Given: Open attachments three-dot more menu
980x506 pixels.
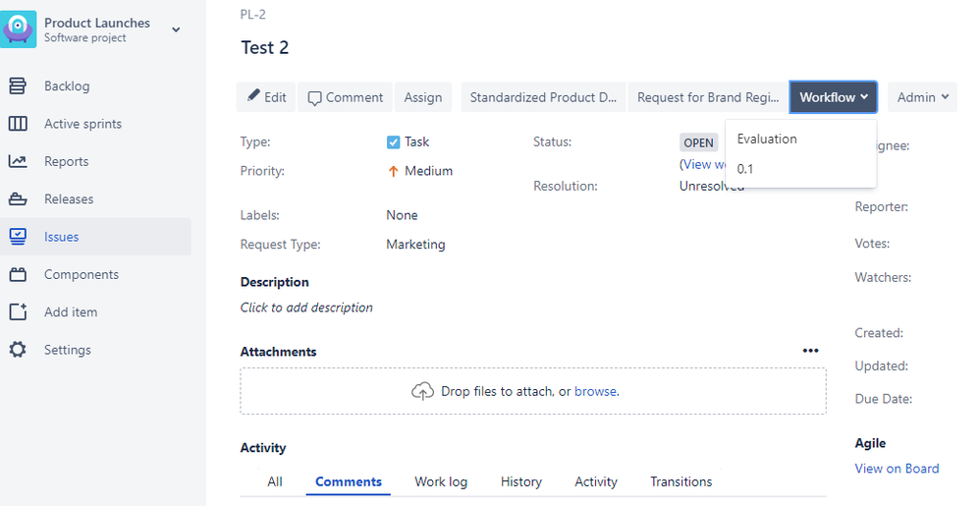Looking at the screenshot, I should pos(810,351).
